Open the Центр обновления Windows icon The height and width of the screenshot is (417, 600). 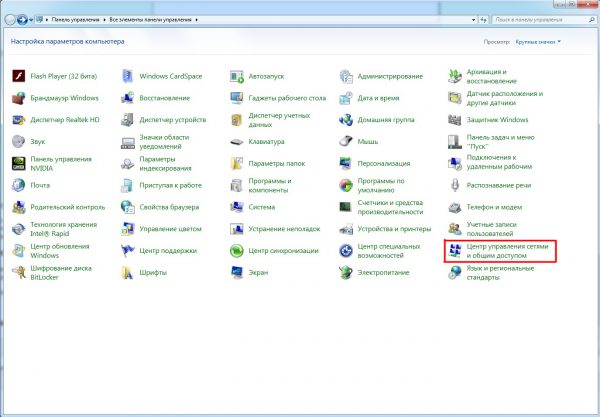pos(18,251)
